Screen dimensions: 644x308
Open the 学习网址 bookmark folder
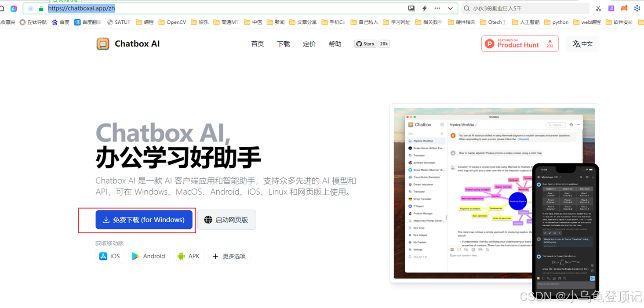[397, 22]
